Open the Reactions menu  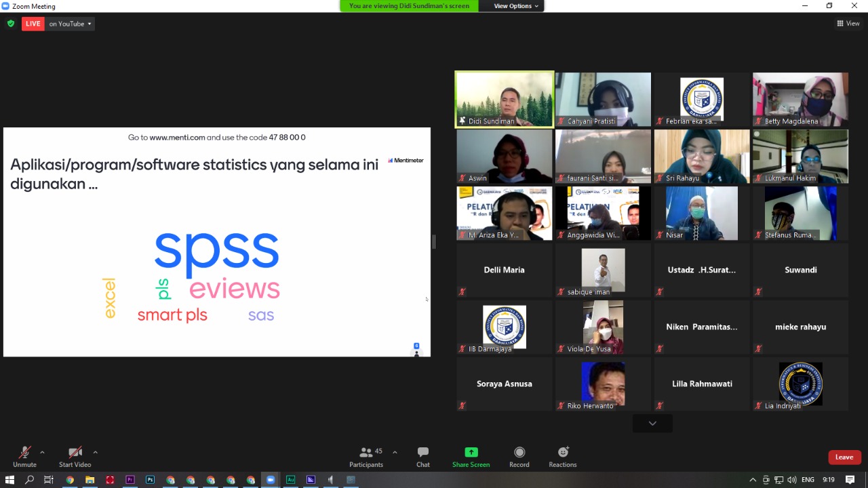[563, 457]
